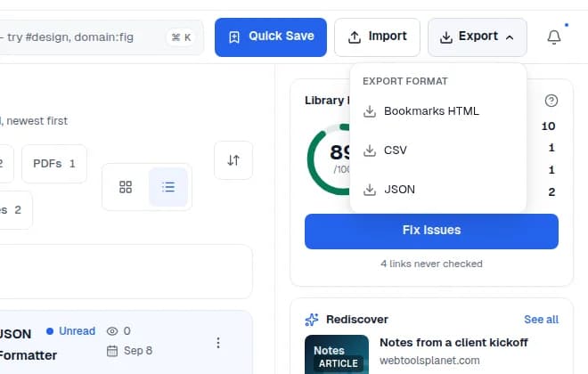Click the 'newest first' sort text
The image size is (588, 374).
[x=37, y=121]
